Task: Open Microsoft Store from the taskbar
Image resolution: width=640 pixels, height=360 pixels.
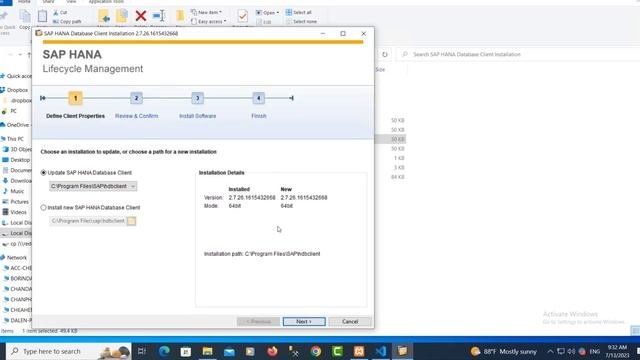Action: 186,351
